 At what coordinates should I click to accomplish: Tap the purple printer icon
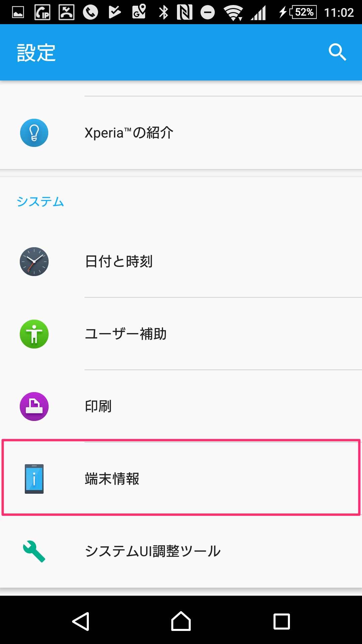[34, 407]
